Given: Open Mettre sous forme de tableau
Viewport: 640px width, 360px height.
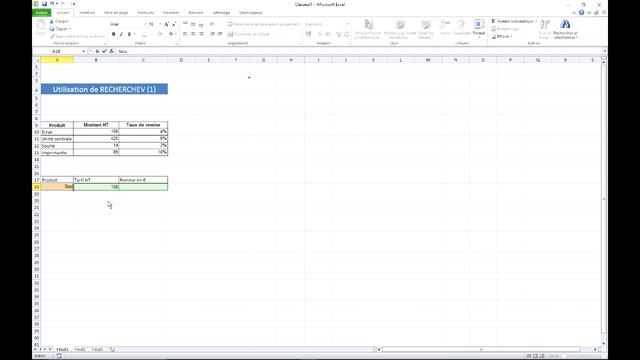Looking at the screenshot, I should click(x=400, y=29).
